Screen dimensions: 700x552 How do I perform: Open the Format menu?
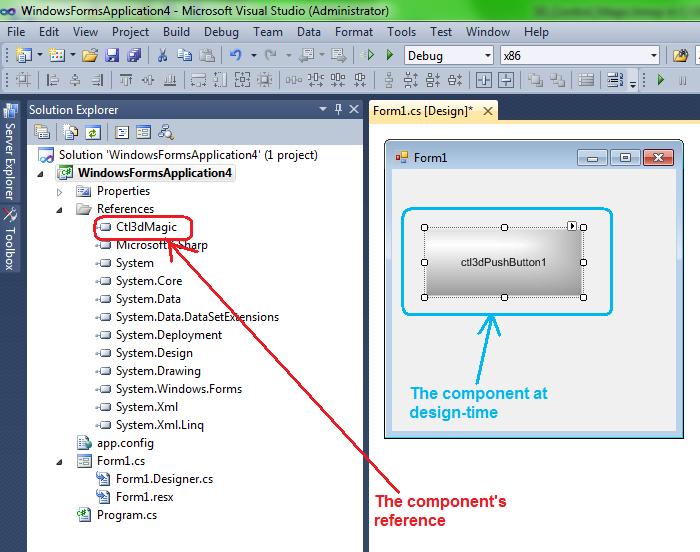point(354,32)
